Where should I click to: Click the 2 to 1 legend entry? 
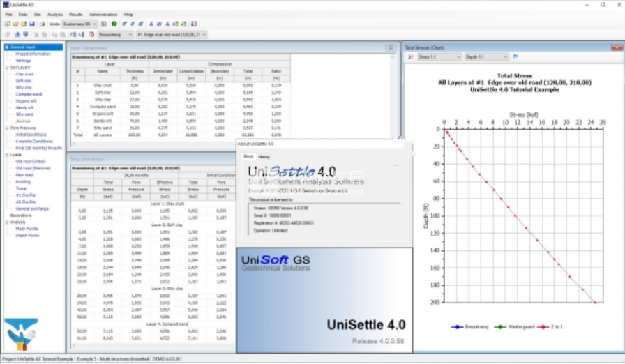coord(550,326)
